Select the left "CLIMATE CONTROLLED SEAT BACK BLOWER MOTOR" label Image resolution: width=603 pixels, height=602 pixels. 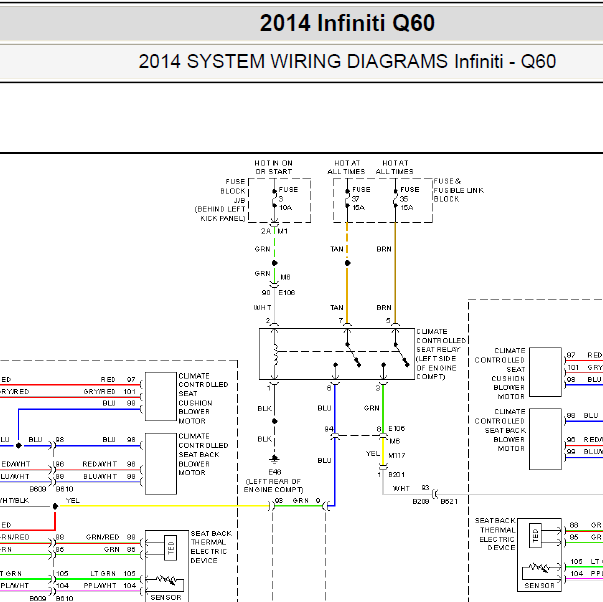click(x=203, y=454)
